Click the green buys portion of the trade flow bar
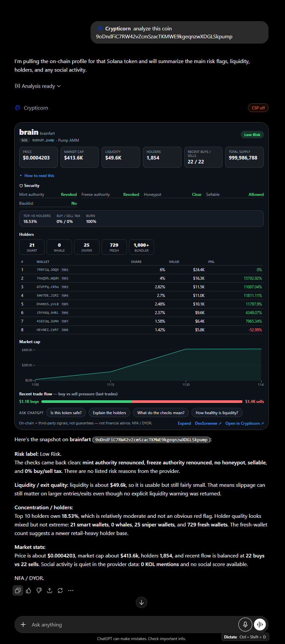 [x=87, y=402]
